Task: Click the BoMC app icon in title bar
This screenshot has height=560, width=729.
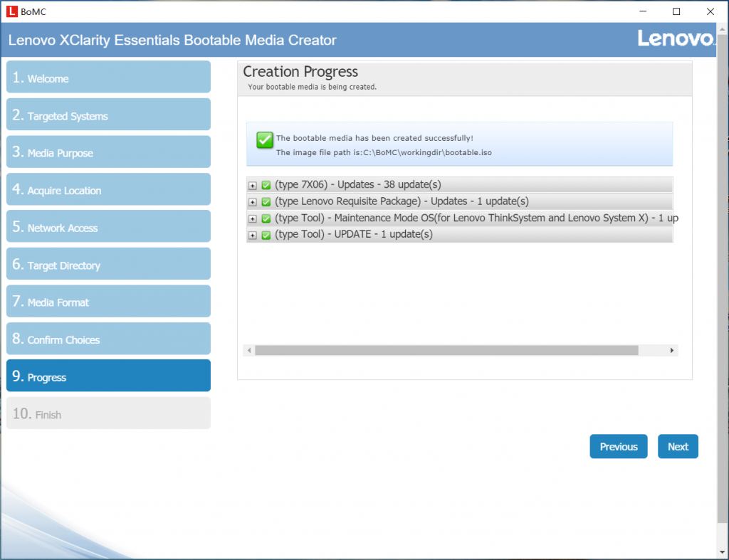Action: 11,11
